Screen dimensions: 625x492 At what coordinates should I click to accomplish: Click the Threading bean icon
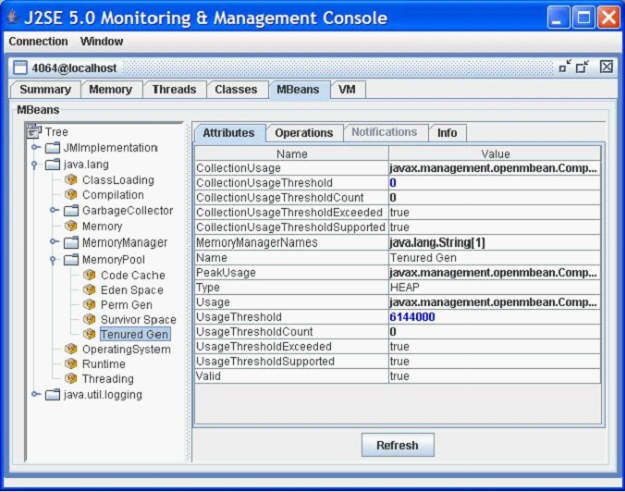(71, 378)
